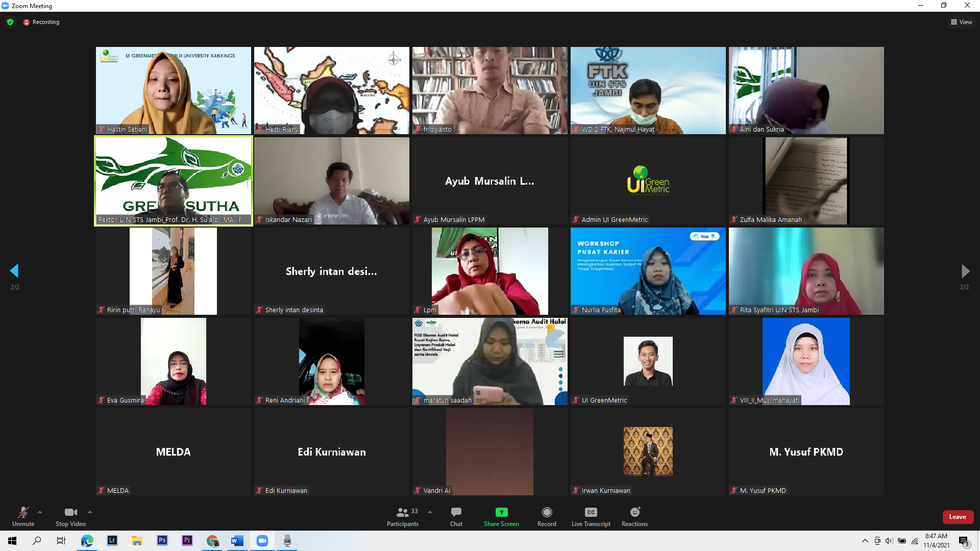Select Rektor UIN STS Jambi tile
980x551 pixels.
coord(174,181)
